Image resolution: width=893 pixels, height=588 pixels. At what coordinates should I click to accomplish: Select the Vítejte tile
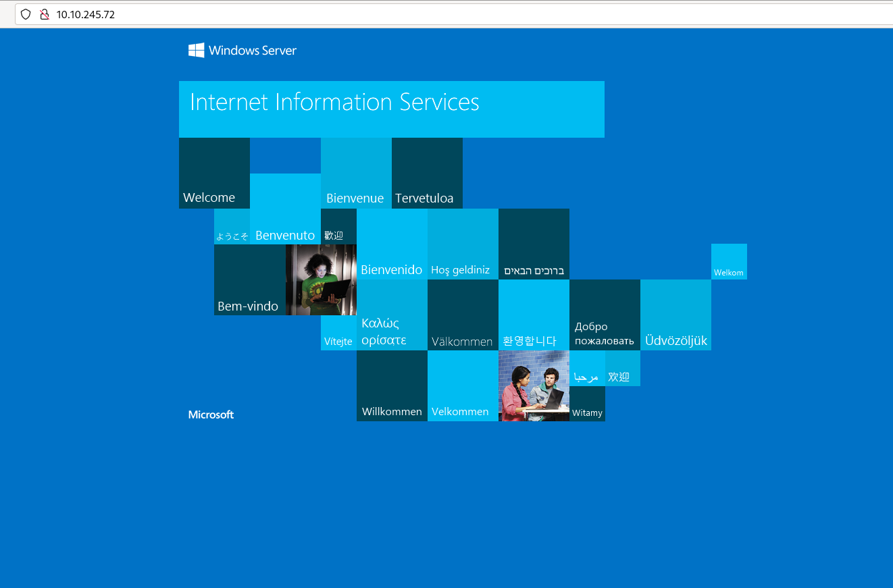(x=338, y=333)
